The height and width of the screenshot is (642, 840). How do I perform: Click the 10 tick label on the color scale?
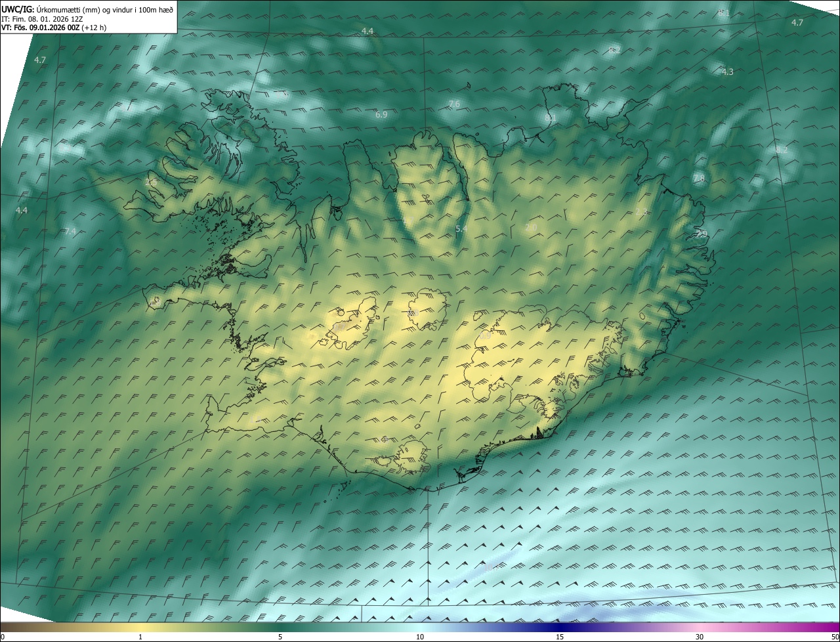420,637
